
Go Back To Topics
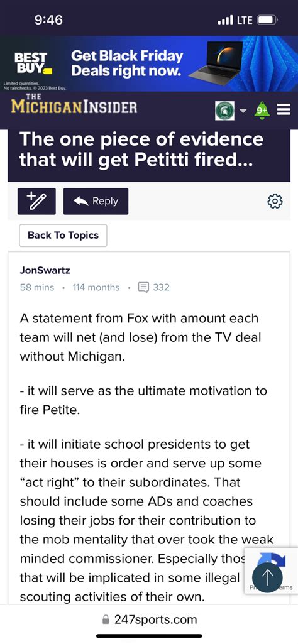pos(63,236)
